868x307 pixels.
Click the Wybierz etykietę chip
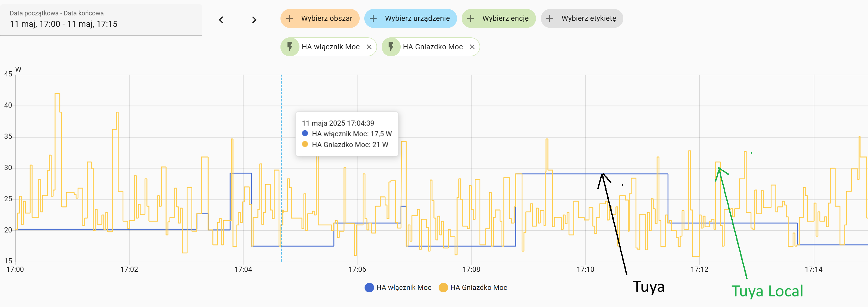582,18
